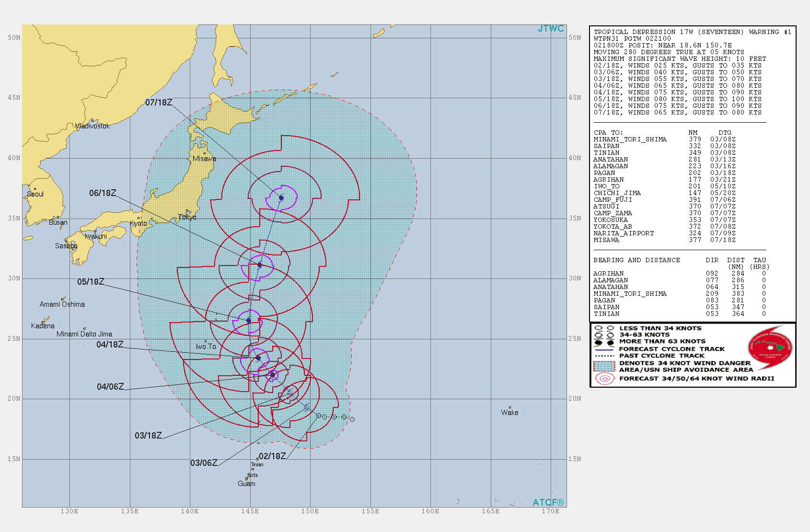Click the 03/18Z forecast position storm symbol
The height and width of the screenshot is (532, 810).
click(x=290, y=393)
